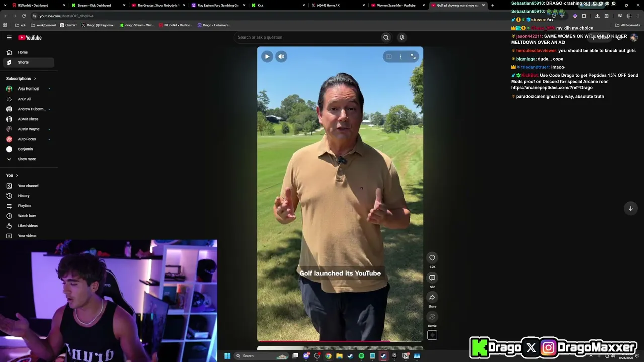644x362 pixels.
Task: Open the YouTube guide hamburger menu
Action: click(x=9, y=37)
